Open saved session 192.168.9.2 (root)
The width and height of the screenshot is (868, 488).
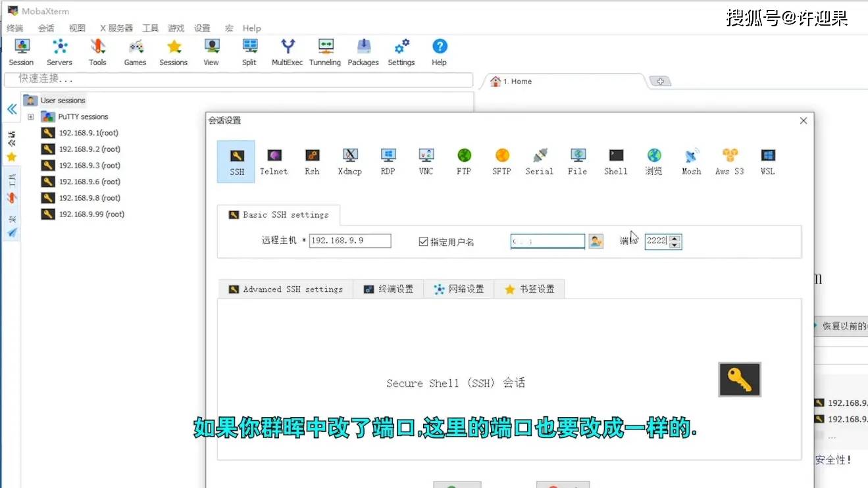[81, 149]
